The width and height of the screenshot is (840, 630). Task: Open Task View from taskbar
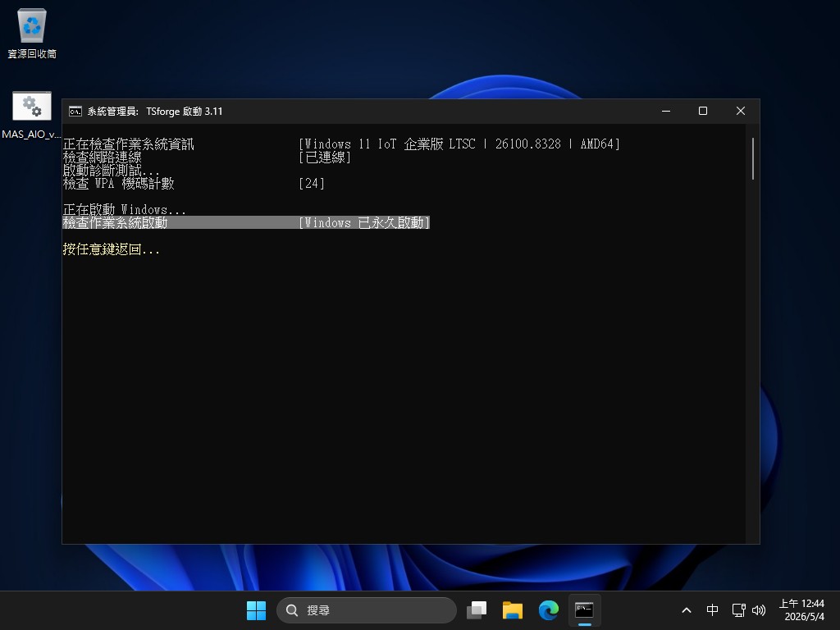click(477, 610)
